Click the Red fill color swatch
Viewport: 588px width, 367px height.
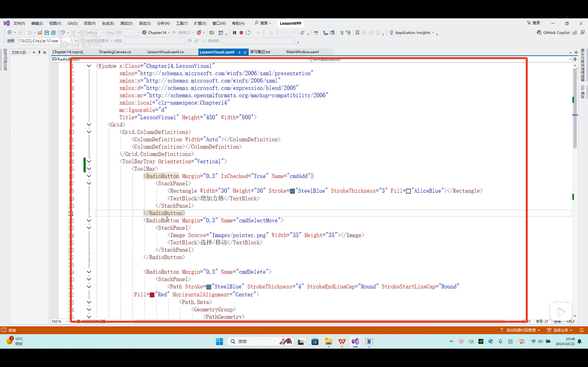[x=152, y=295]
